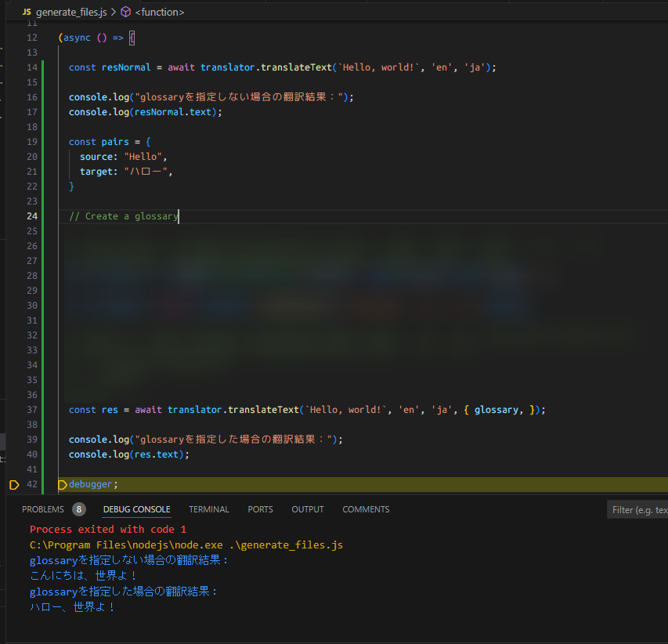Screen dimensions: 668x644
Task: Expand the <function> breadcrumb symbol list
Action: click(160, 13)
